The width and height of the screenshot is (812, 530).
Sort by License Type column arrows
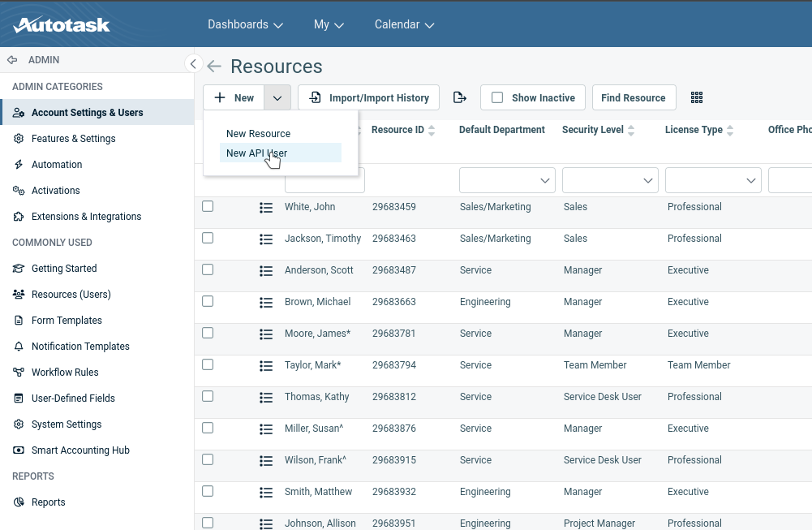click(729, 131)
